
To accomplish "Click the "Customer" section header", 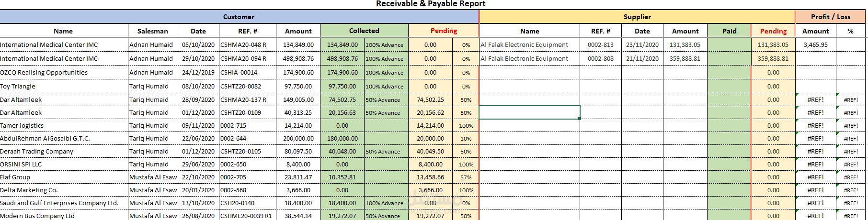I will click(x=239, y=17).
